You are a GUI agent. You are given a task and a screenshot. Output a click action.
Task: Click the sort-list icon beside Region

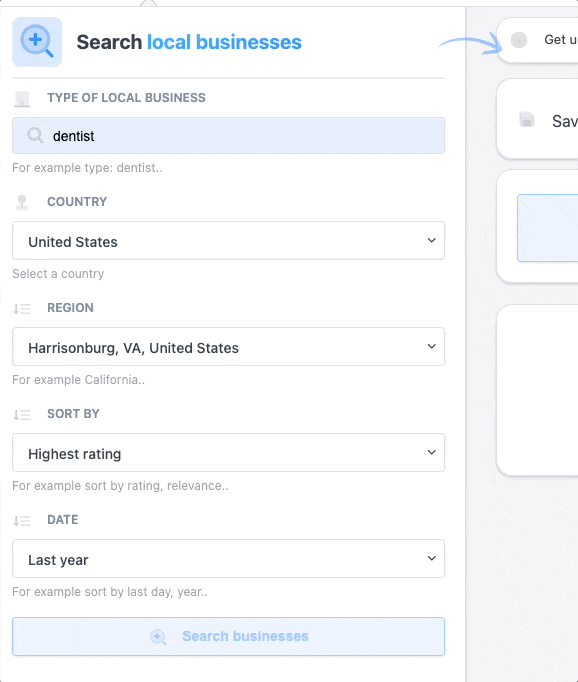(x=22, y=308)
